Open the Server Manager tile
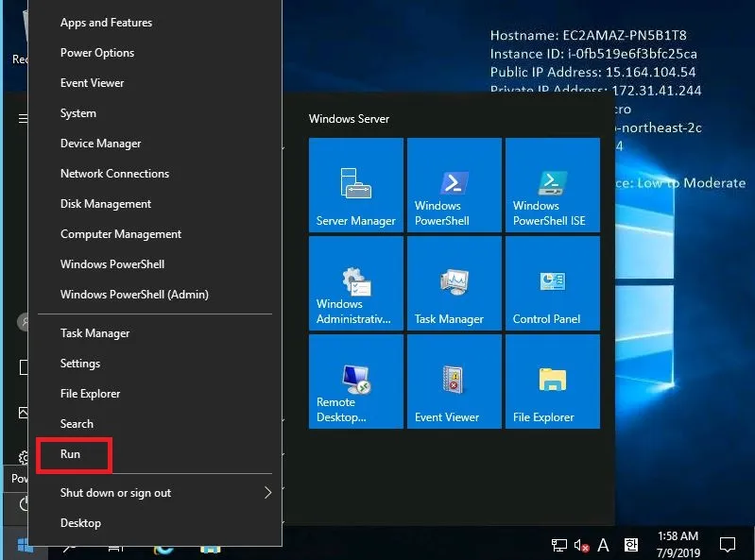The height and width of the screenshot is (560, 755). pos(356,185)
